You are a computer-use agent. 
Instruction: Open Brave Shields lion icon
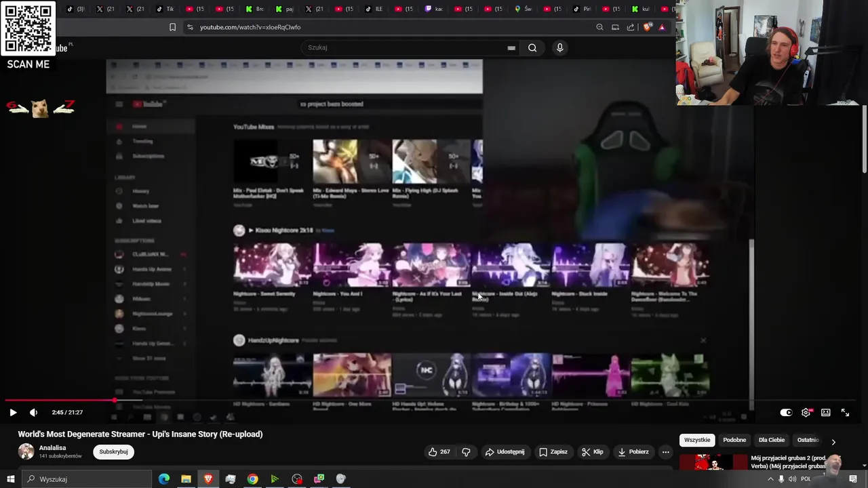click(x=647, y=27)
